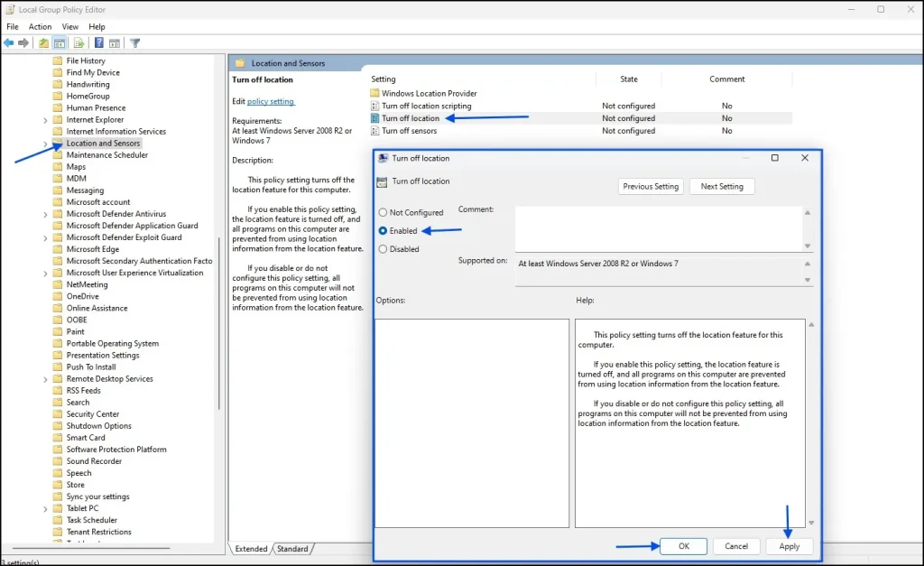The image size is (924, 566).
Task: Toggle Show/Hide Action Pane toolbar icon
Action: [115, 42]
